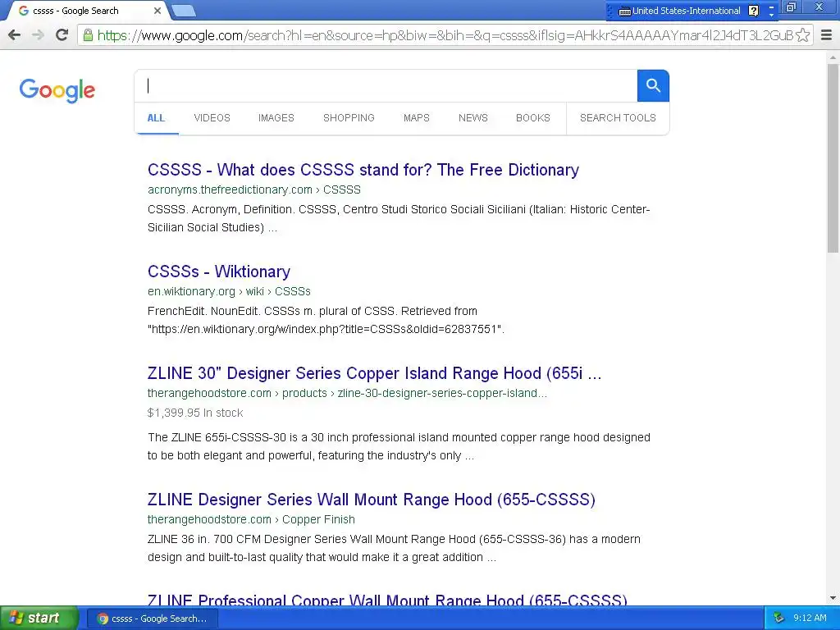Switch to the SHOPPING tab

point(349,118)
